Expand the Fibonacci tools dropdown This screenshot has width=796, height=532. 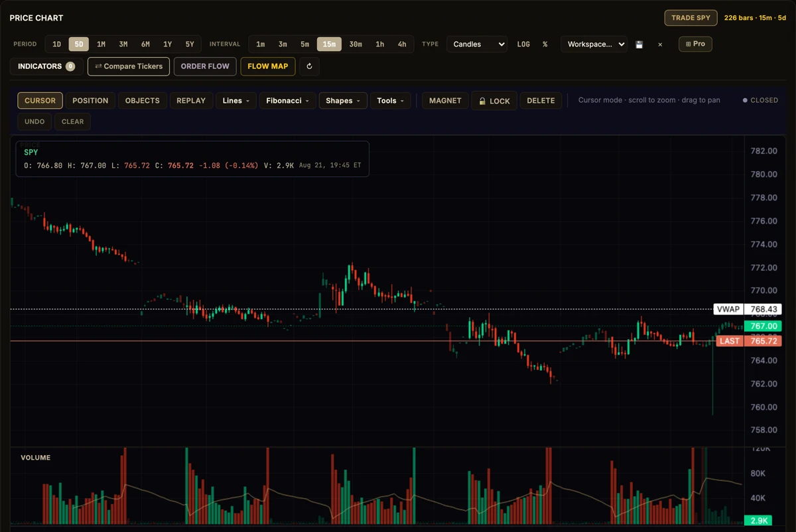[287, 101]
